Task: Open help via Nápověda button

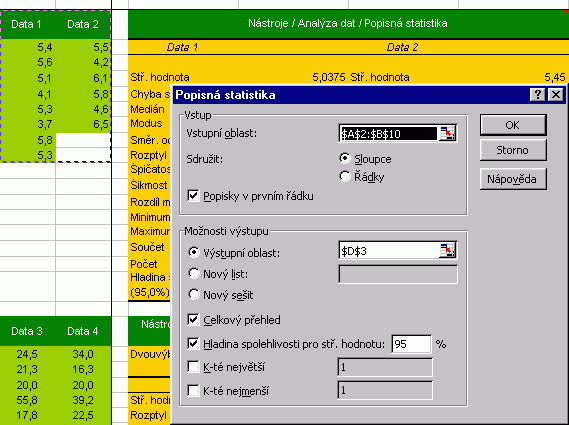Action: pos(513,179)
